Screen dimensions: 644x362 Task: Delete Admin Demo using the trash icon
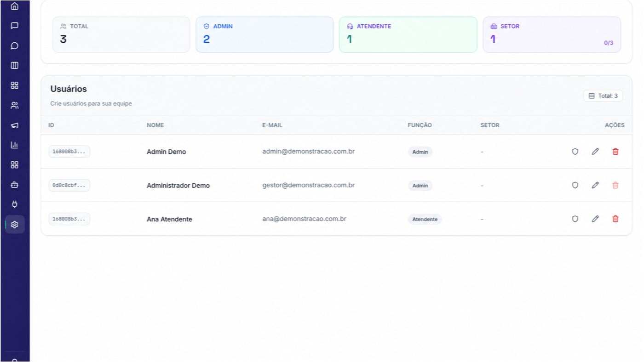coord(615,151)
